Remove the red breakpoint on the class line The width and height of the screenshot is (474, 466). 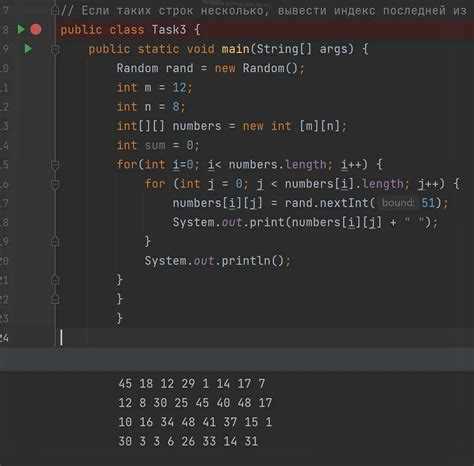pos(36,29)
